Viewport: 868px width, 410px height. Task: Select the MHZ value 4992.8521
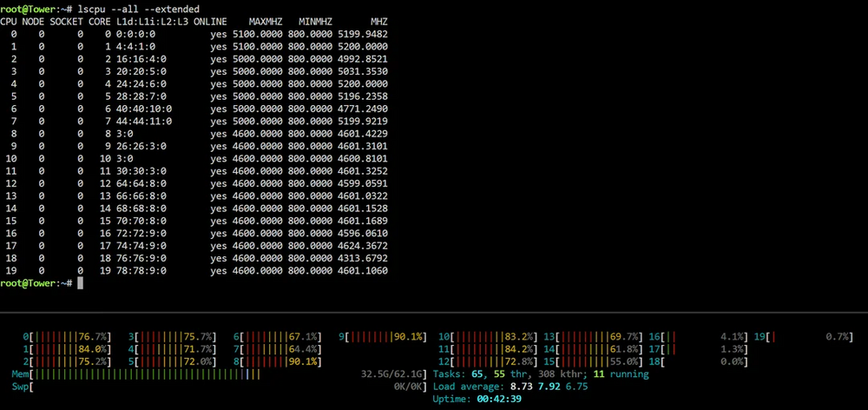363,59
